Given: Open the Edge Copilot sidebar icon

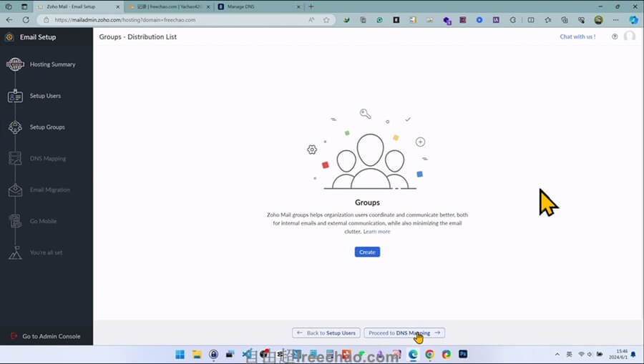Looking at the screenshot, I should (x=634, y=19).
